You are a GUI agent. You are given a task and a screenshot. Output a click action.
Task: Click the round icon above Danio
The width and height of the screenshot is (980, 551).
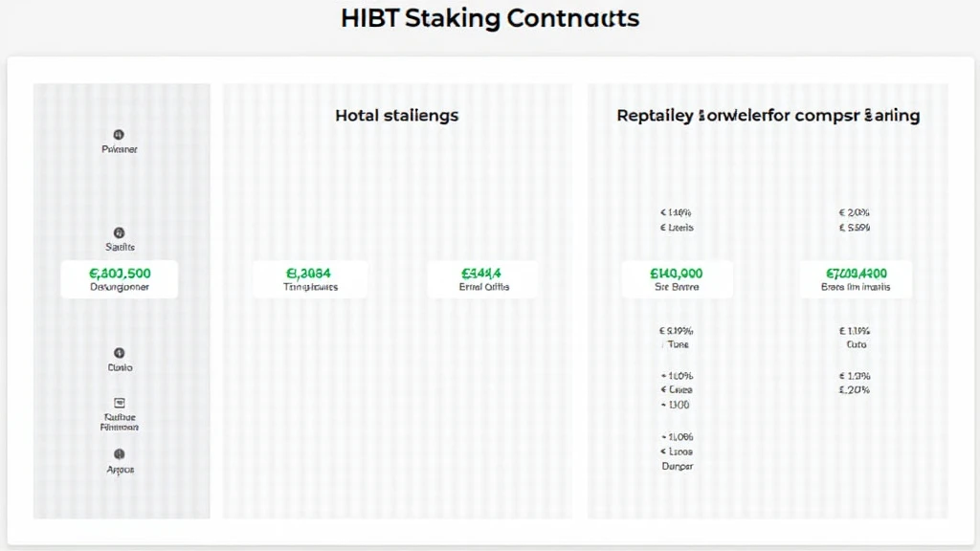pyautogui.click(x=119, y=353)
